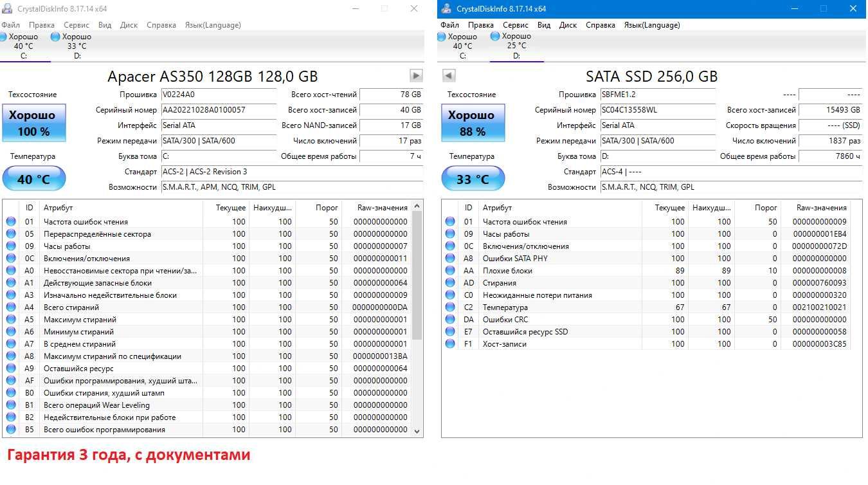Click status orb for Всего операций Wear Leveling row
The width and height of the screenshot is (868, 485).
click(11, 405)
